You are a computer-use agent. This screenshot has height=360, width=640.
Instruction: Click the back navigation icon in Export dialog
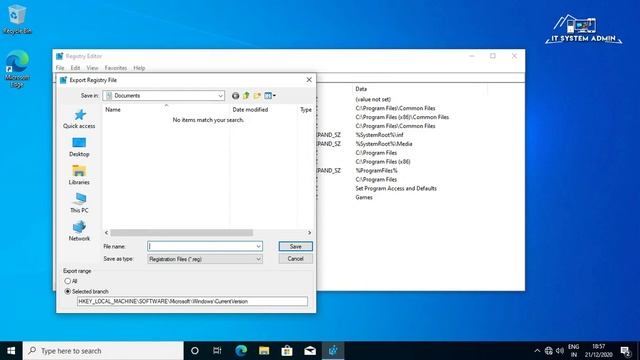tap(236, 96)
